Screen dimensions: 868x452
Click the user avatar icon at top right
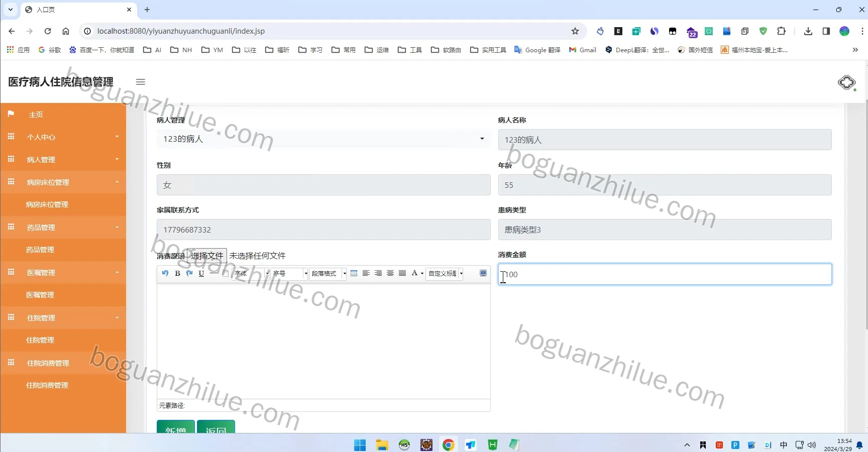pyautogui.click(x=846, y=82)
